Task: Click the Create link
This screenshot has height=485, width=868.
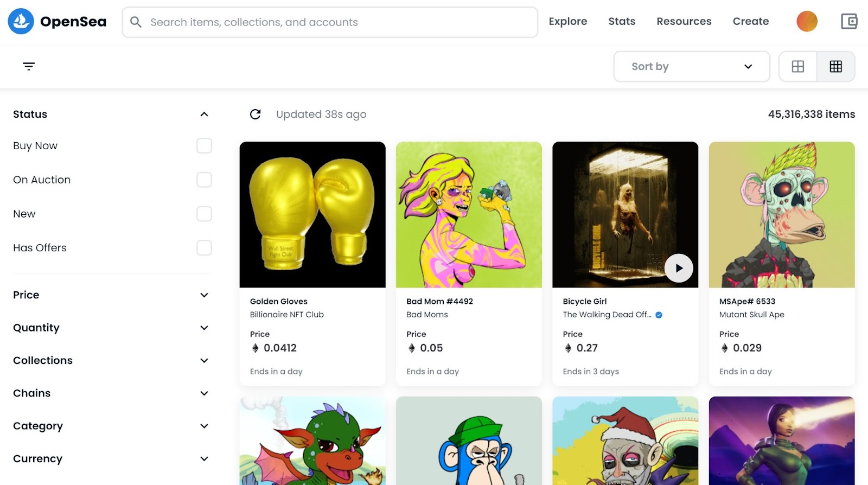Action: click(751, 22)
